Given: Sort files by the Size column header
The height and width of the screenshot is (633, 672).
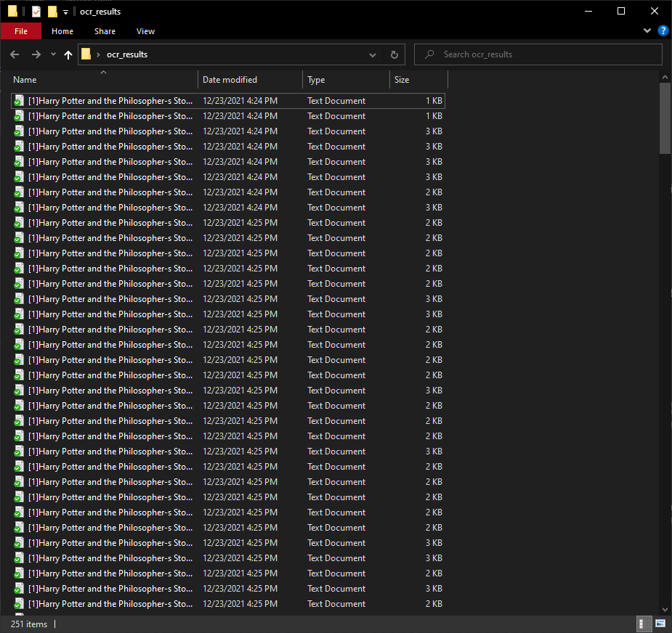Looking at the screenshot, I should pos(418,80).
